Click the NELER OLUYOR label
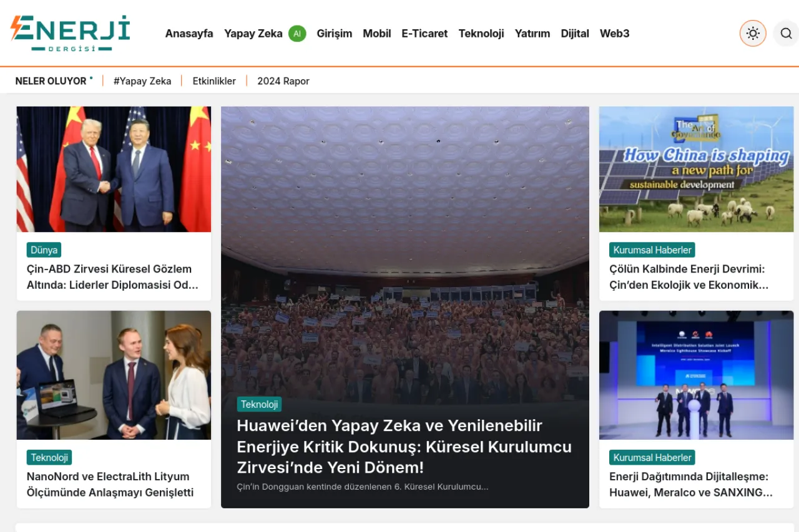This screenshot has height=532, width=799. (x=51, y=81)
